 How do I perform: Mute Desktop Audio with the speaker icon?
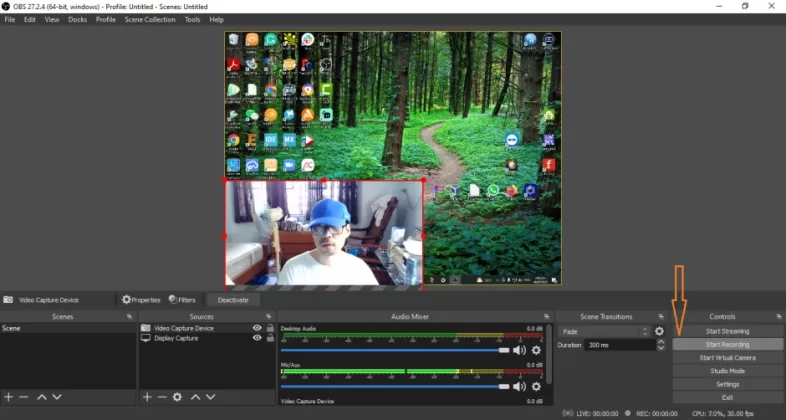point(519,350)
